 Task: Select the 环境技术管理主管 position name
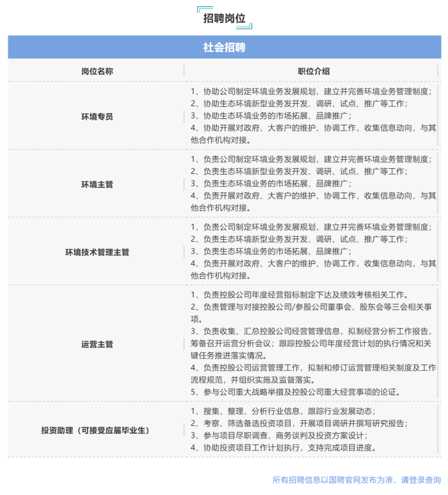click(x=97, y=252)
